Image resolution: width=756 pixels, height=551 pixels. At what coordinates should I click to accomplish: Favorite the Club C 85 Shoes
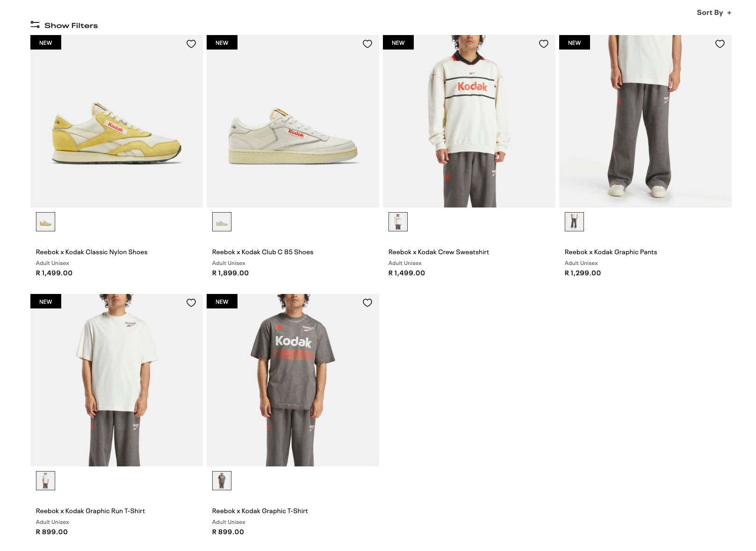pos(367,44)
